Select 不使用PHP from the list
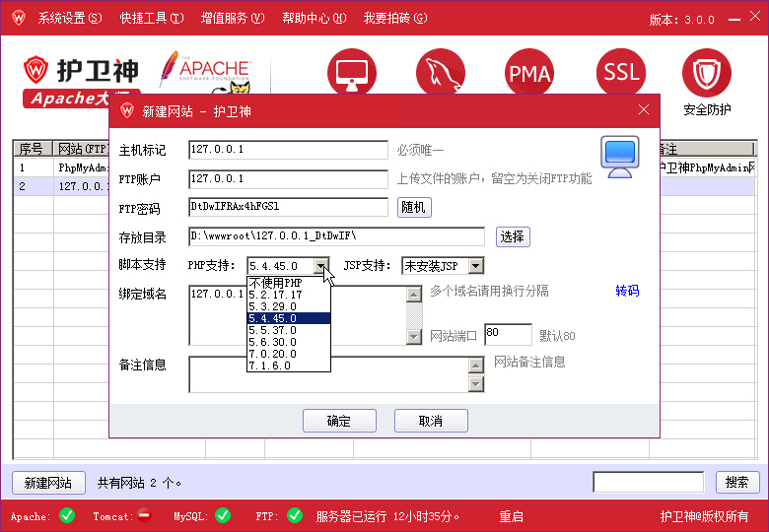This screenshot has height=532, width=769. [x=289, y=283]
